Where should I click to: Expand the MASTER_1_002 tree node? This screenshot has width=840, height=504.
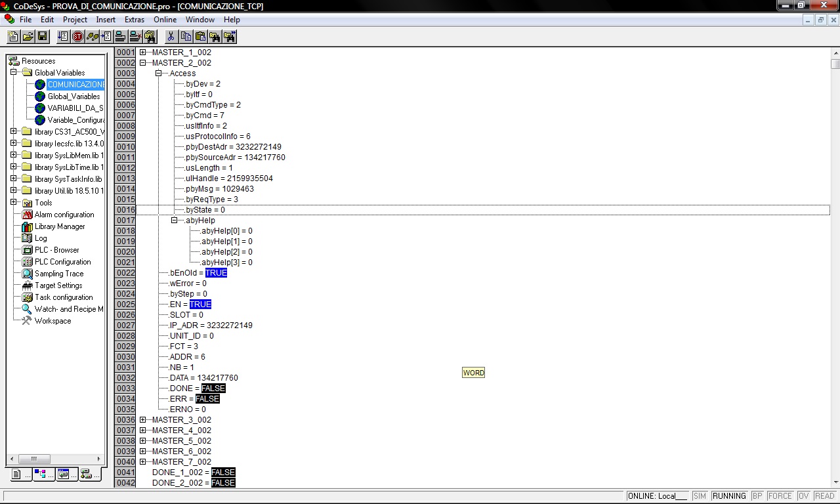click(142, 52)
